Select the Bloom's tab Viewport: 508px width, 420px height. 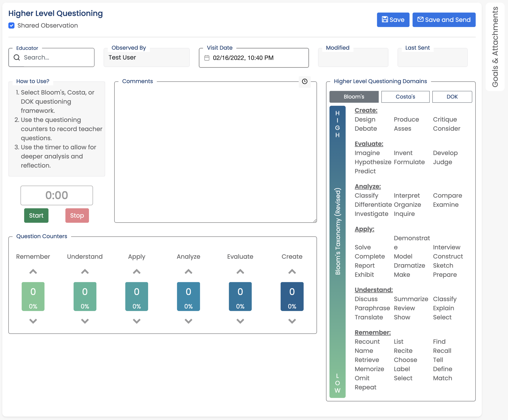pos(354,97)
